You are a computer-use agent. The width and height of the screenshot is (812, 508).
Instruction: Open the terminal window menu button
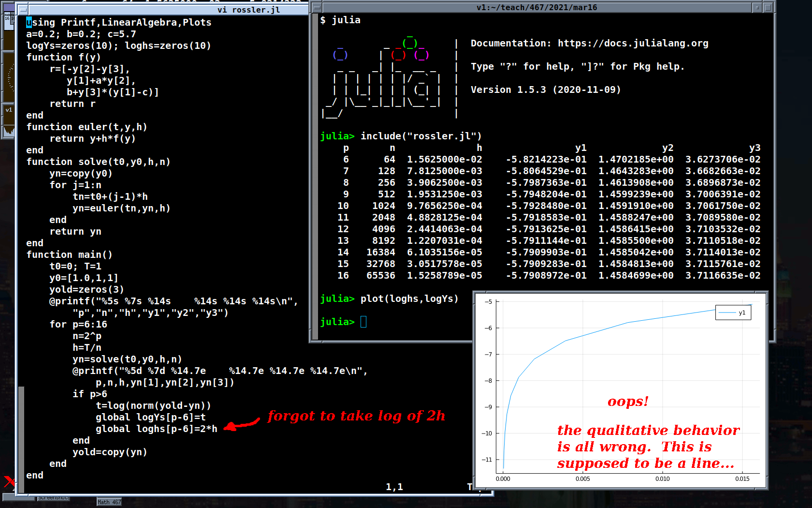(x=316, y=7)
